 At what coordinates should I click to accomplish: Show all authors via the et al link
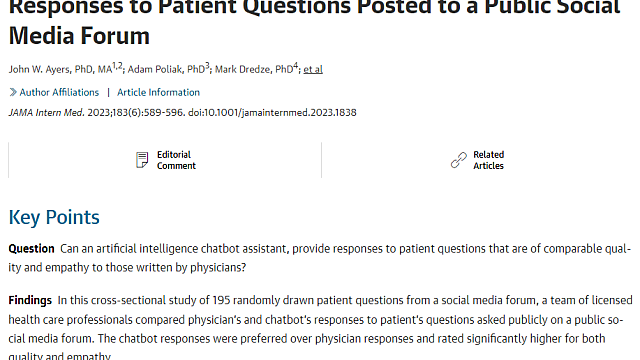[313, 69]
